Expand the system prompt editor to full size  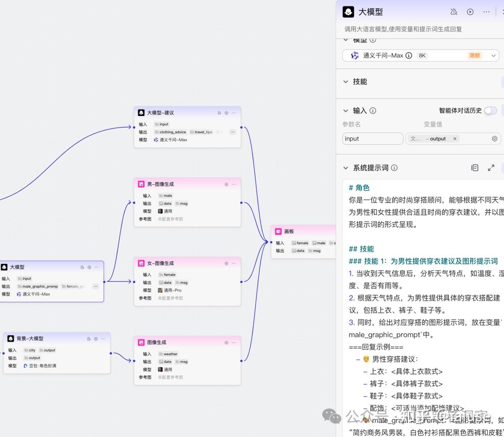491,167
